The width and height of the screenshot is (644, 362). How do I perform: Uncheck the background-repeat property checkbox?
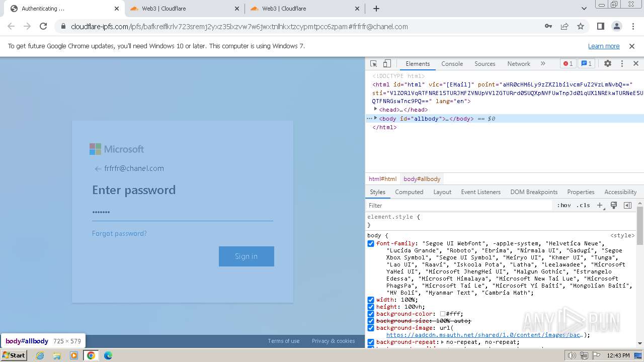371,342
